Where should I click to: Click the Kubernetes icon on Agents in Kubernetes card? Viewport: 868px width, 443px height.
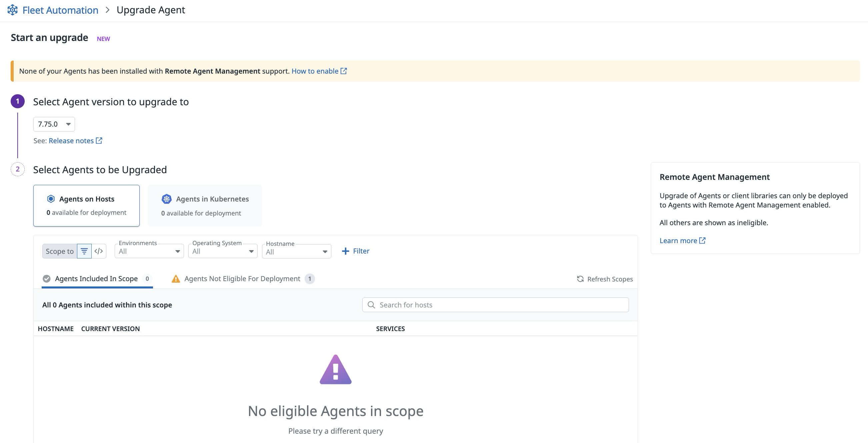167,199
